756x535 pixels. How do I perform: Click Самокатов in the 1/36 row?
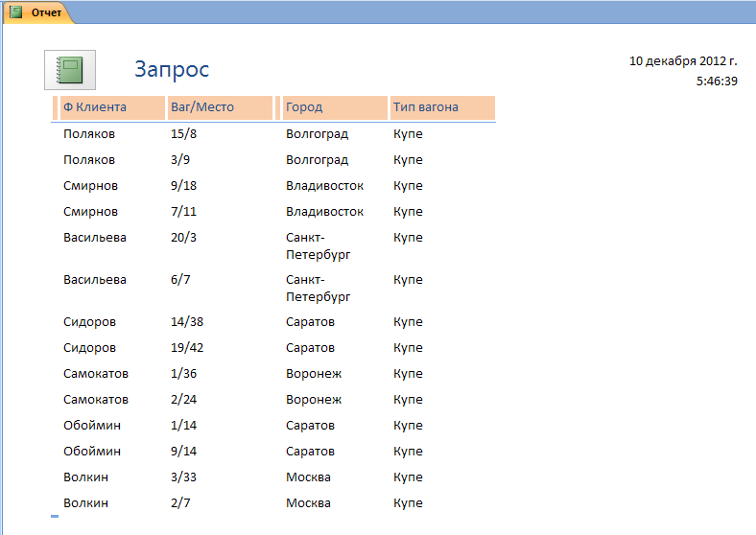tap(96, 374)
